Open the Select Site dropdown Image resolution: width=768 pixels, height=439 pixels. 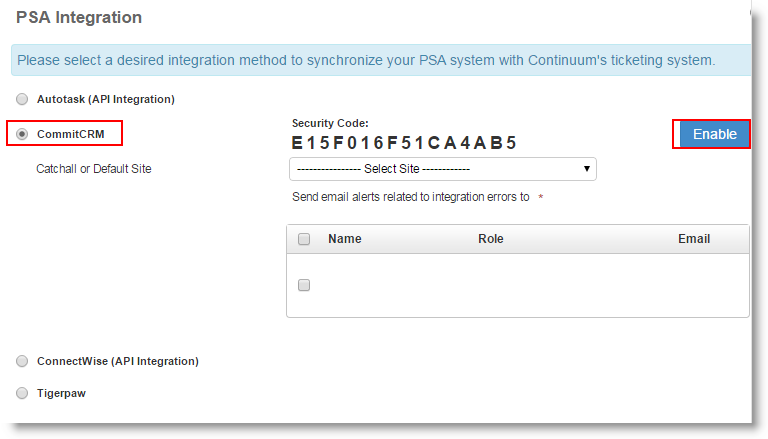442,169
